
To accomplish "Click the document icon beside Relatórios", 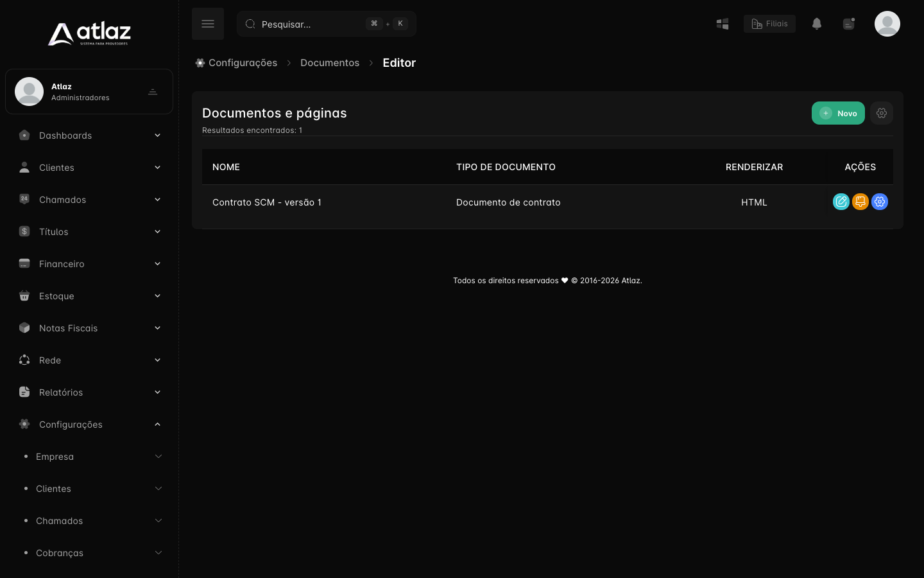I will click(x=24, y=392).
